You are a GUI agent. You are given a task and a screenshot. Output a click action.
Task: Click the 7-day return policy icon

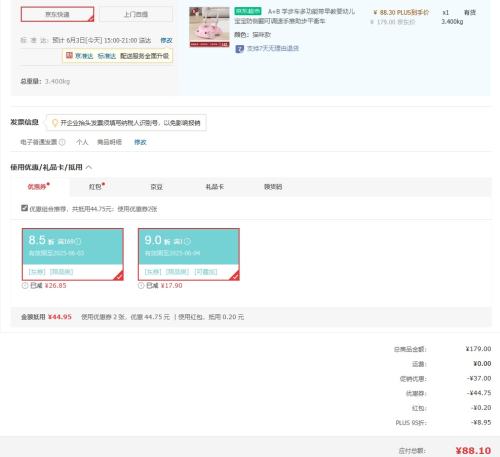pyautogui.click(x=239, y=49)
